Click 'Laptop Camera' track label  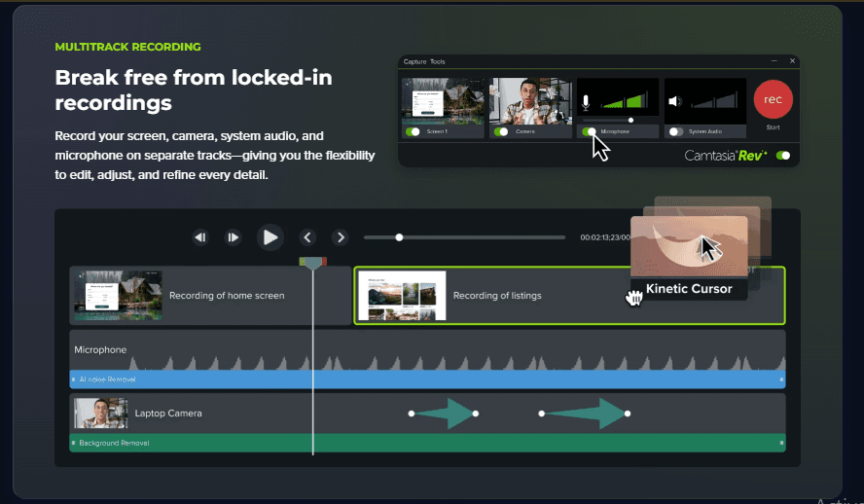click(168, 414)
